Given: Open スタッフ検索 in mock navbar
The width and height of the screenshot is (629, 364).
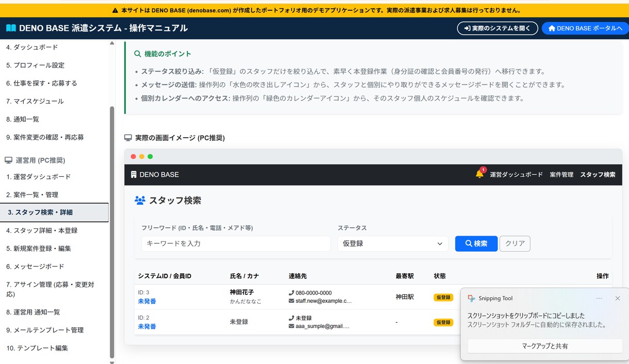Looking at the screenshot, I should tap(598, 175).
